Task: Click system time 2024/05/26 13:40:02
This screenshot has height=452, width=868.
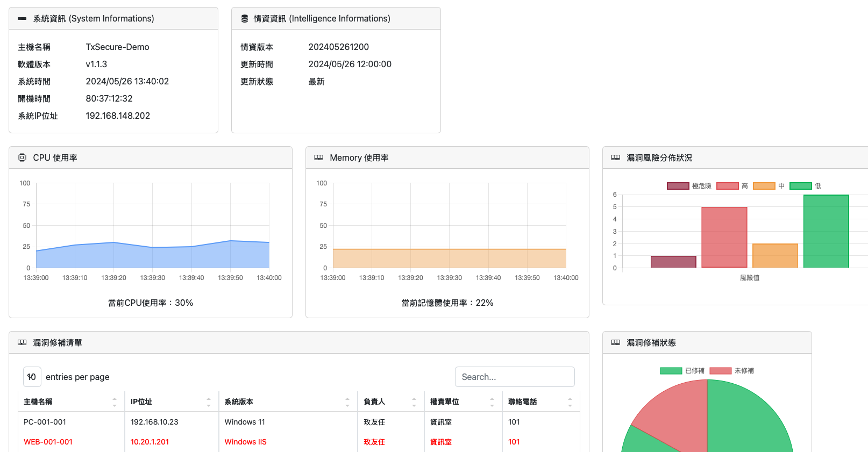Action: tap(127, 81)
